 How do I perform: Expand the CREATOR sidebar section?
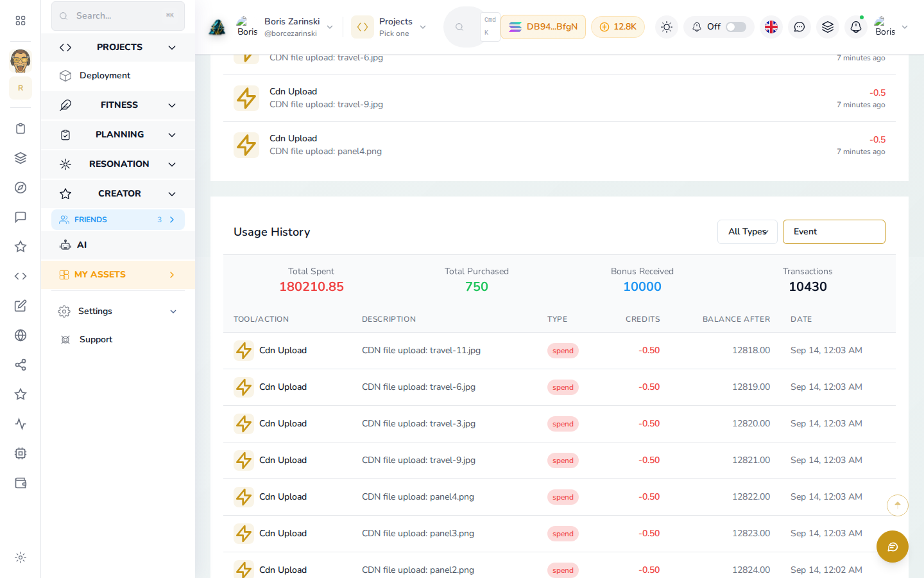click(x=118, y=194)
